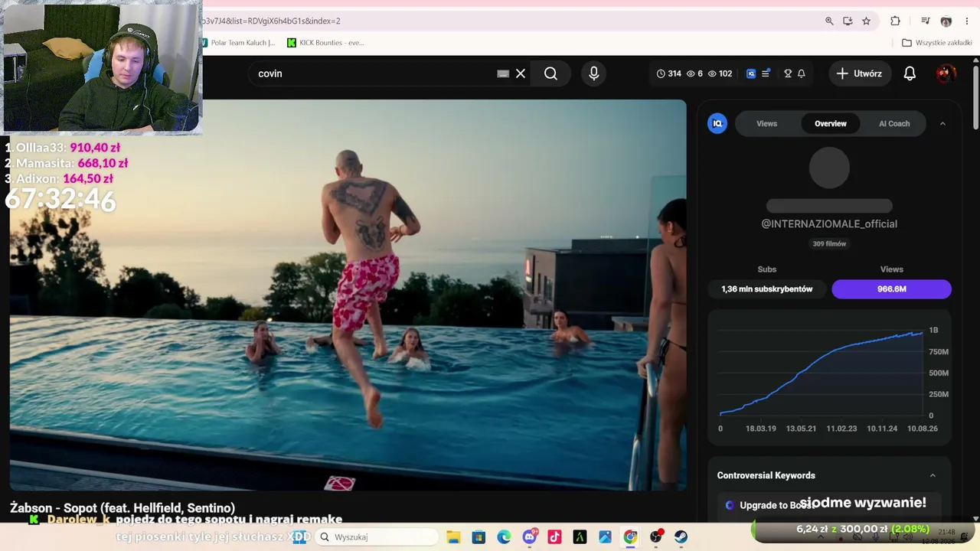Click the eye stat showing 102
This screenshot has width=980, height=551.
pos(720,73)
